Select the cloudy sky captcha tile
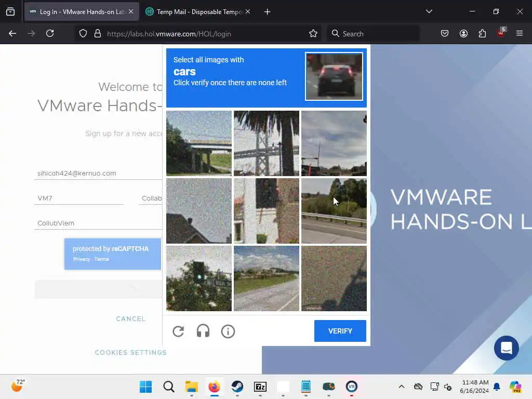This screenshot has width=532, height=399. click(334, 143)
